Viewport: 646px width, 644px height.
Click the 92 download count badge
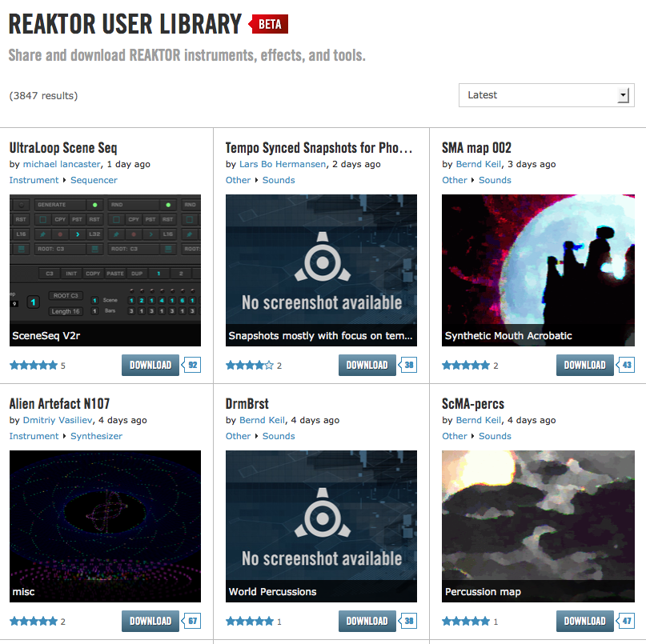click(x=191, y=365)
